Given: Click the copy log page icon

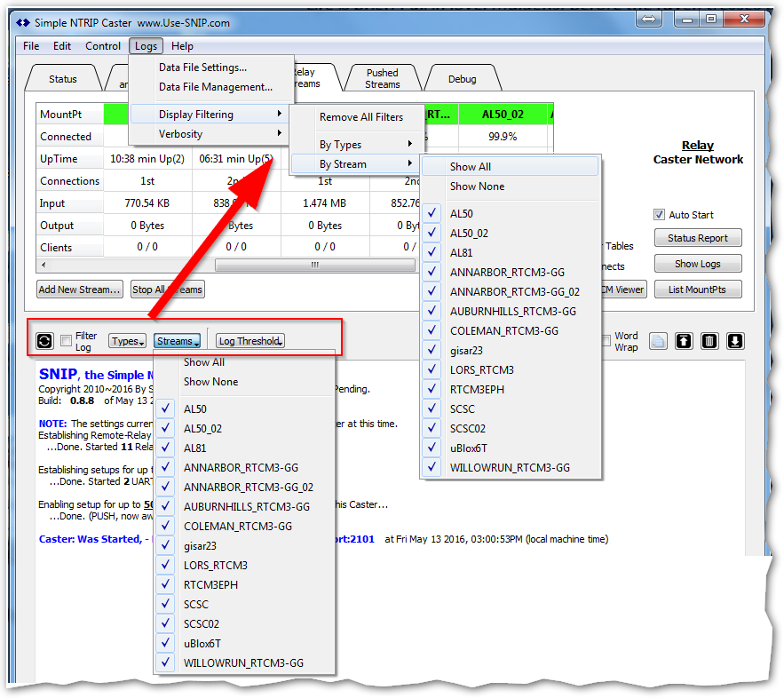Looking at the screenshot, I should 658,342.
